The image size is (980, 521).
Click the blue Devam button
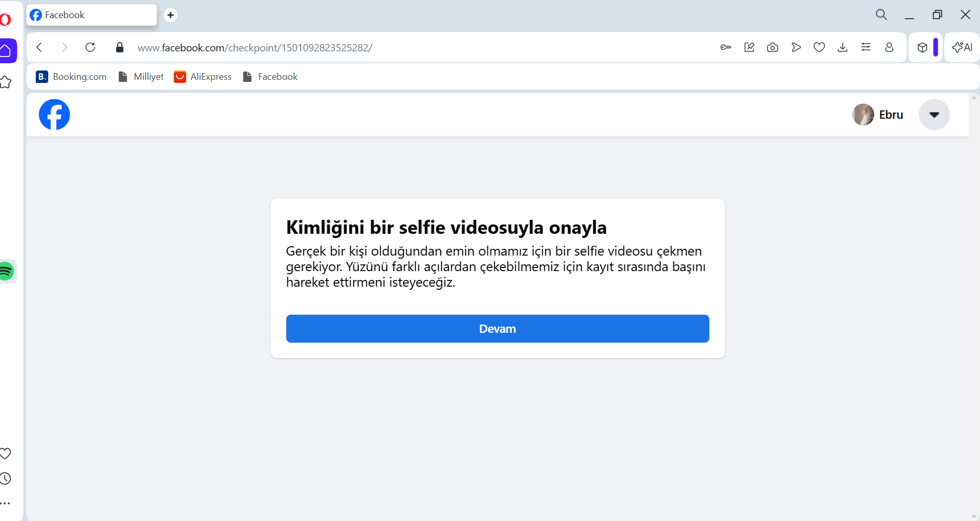pyautogui.click(x=498, y=329)
